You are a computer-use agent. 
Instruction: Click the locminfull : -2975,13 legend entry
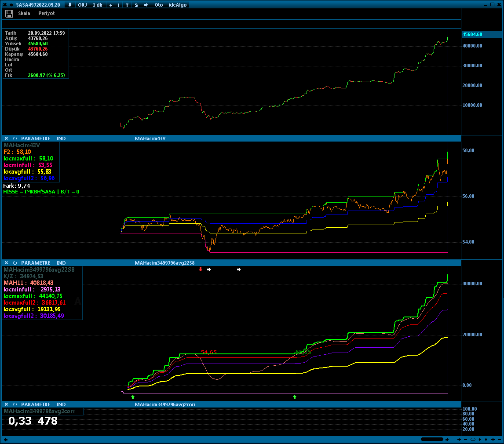pos(32,289)
